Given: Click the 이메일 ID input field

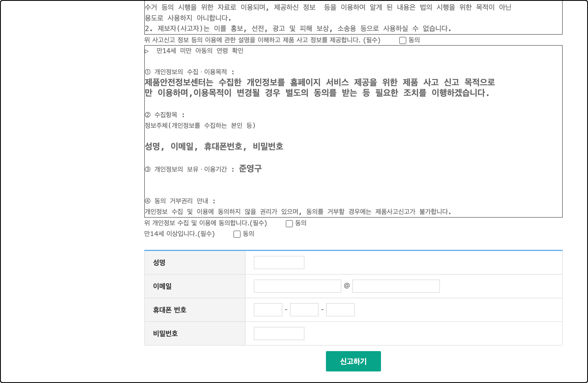Looking at the screenshot, I should pos(297,286).
